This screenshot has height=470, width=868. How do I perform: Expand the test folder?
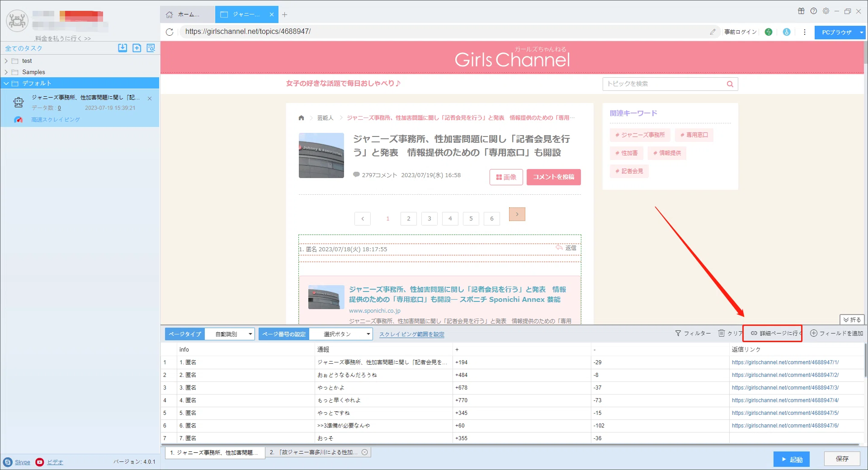click(x=6, y=61)
